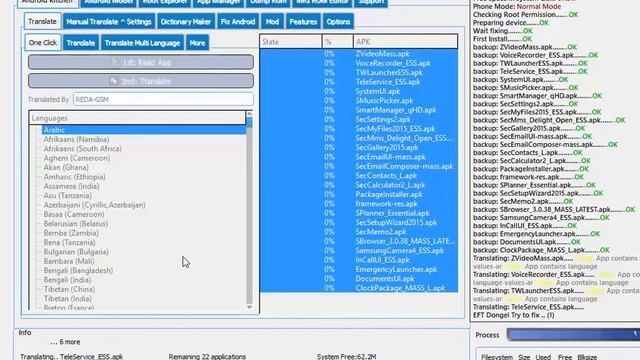Select Afrikaans (Namibia) language
This screenshot has width=640, height=360.
76,139
